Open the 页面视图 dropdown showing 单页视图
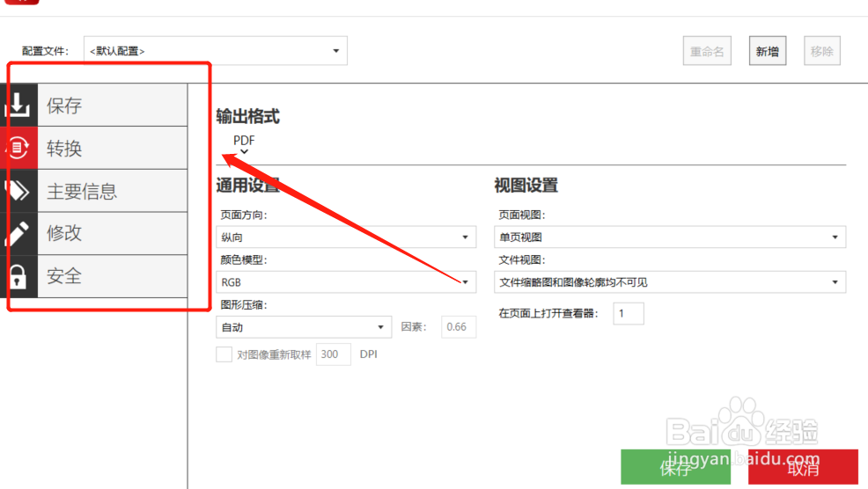The width and height of the screenshot is (868, 489). 670,237
